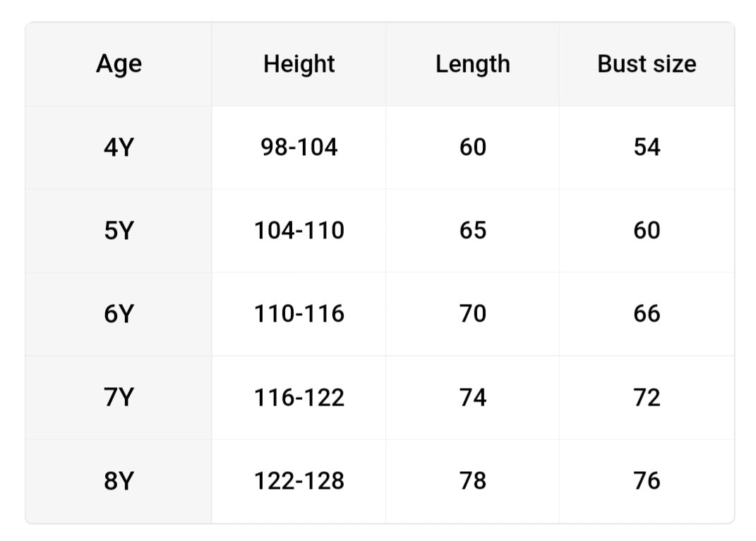Screen dimensions: 756x541
Task: Select the 7Y age row label
Action: coord(119,398)
